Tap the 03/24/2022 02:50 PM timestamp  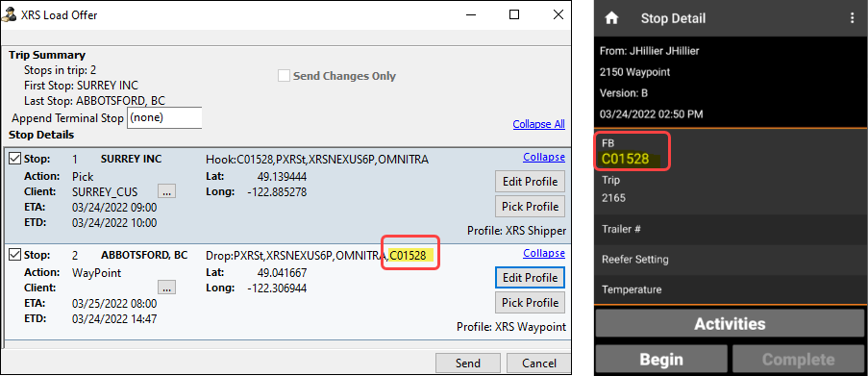[652, 114]
